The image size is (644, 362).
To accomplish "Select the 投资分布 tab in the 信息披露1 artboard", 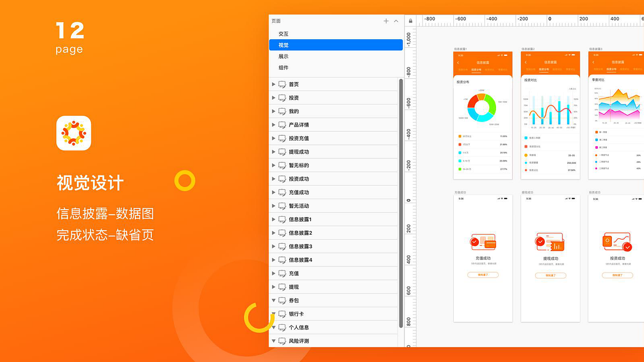I will tap(476, 69).
